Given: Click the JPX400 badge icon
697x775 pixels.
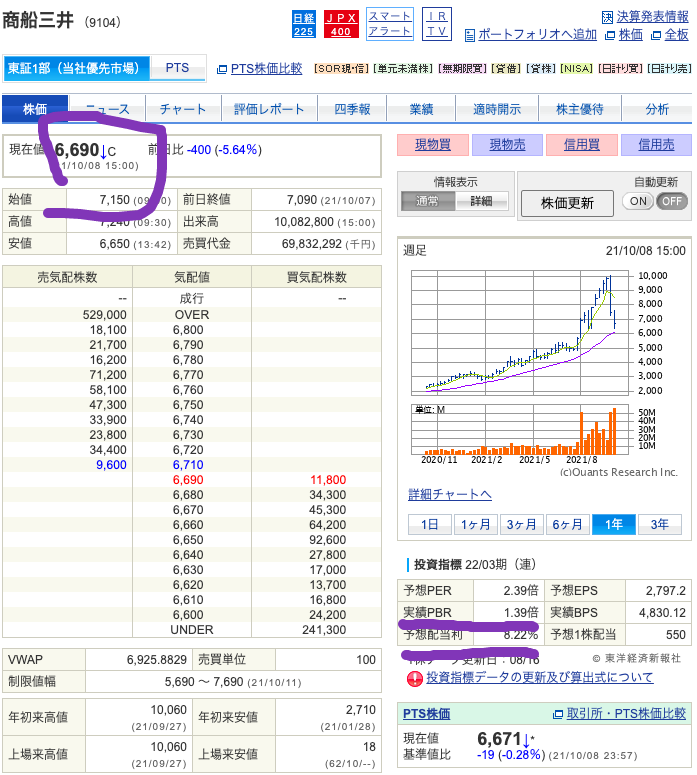Looking at the screenshot, I should [x=341, y=24].
